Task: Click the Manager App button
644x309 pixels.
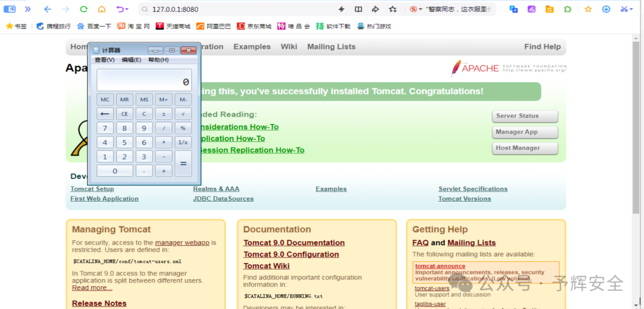Action: pyautogui.click(x=525, y=132)
